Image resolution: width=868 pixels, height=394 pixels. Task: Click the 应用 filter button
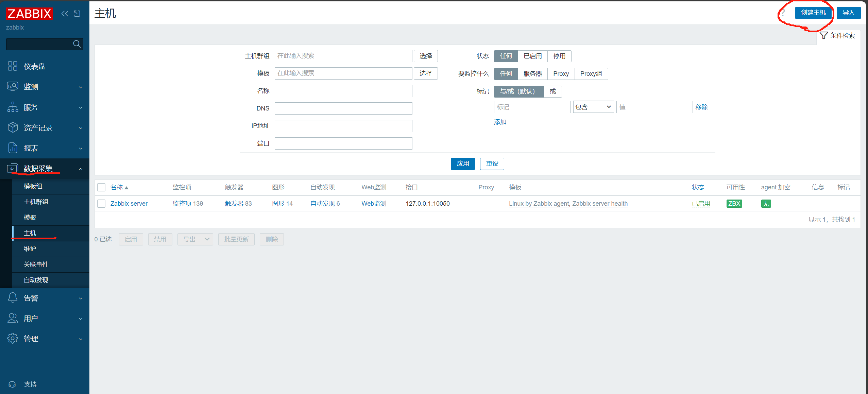pos(463,164)
